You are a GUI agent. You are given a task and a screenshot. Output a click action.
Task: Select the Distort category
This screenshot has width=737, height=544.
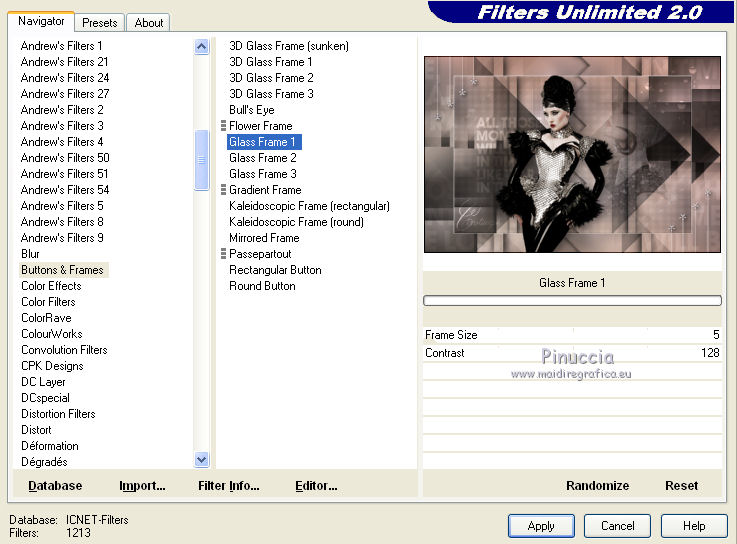(x=36, y=429)
